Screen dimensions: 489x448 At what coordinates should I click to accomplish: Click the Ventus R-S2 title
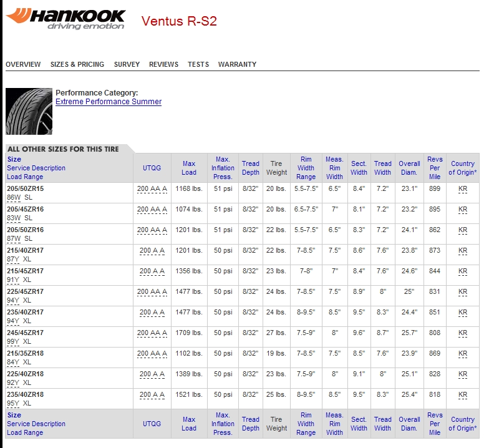179,21
